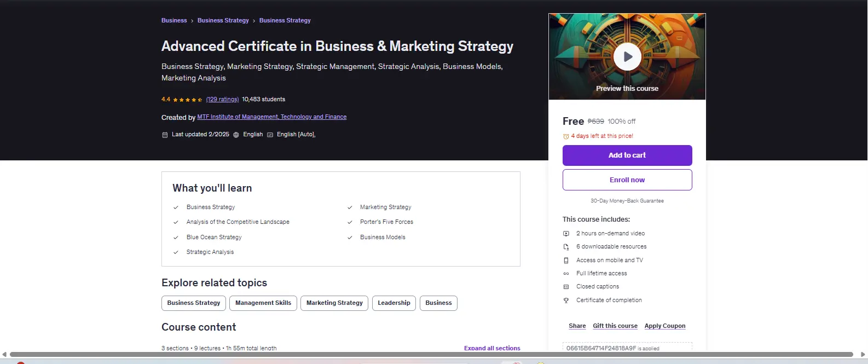Click the 4.4 rating number

tap(166, 100)
